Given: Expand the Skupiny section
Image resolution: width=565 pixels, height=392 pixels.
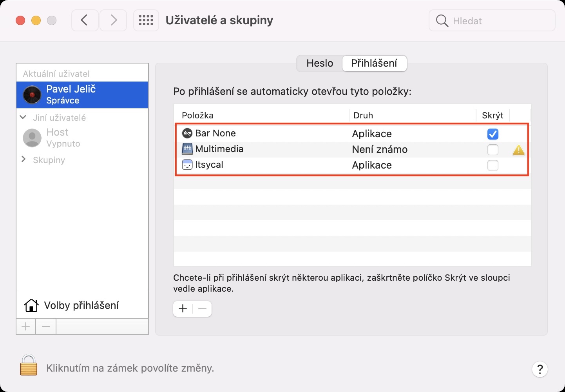Looking at the screenshot, I should (x=24, y=159).
